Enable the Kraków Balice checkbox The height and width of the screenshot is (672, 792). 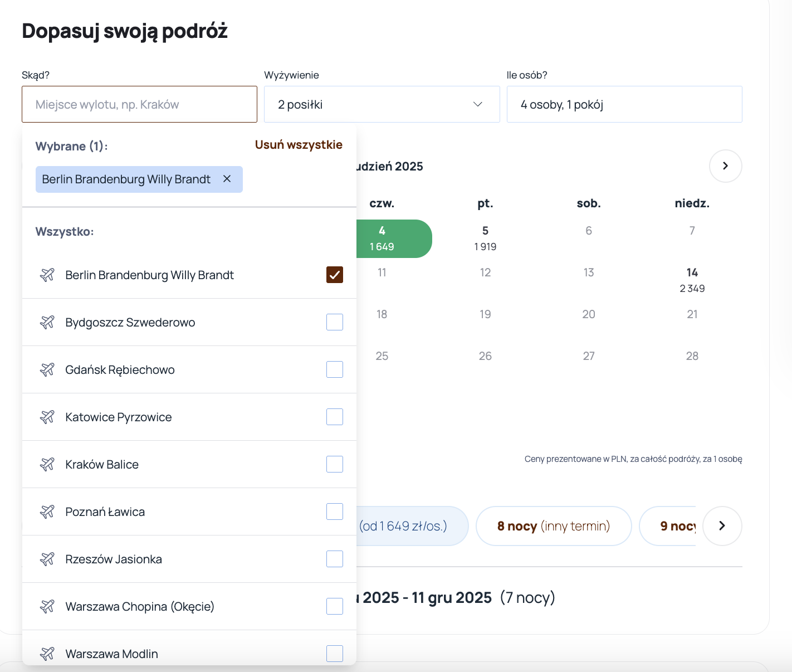(x=335, y=464)
